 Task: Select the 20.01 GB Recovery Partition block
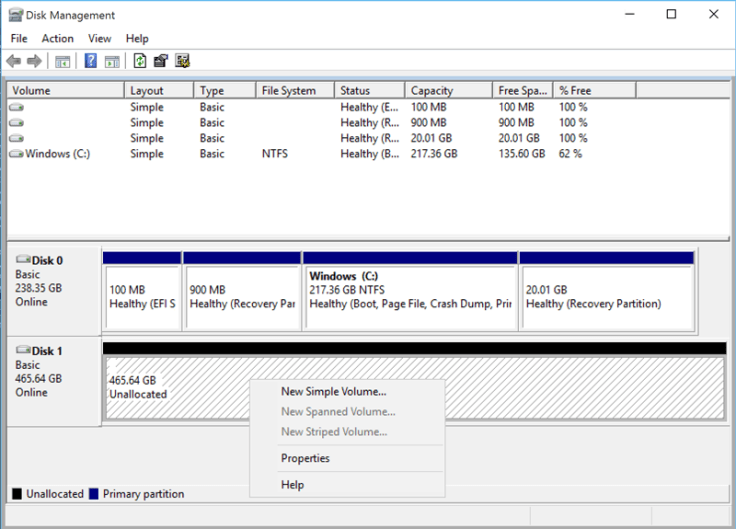[x=606, y=296]
